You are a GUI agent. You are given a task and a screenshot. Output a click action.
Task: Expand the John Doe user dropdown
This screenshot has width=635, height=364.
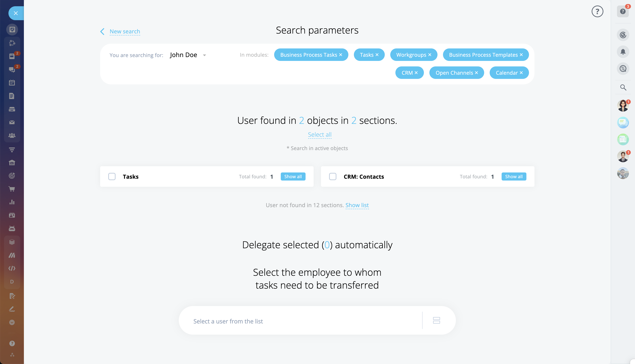205,55
